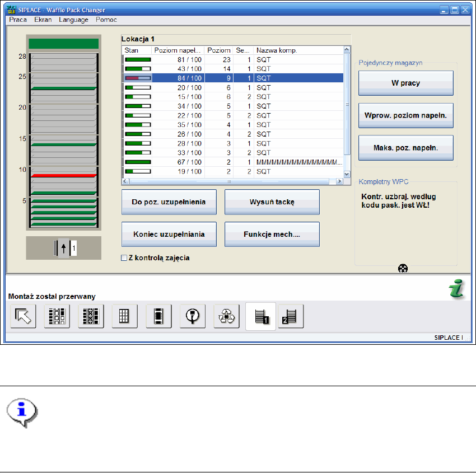Viewport: 476px width, 473px height.
Task: Minimize the Waffle Pack Changer window
Action: (x=444, y=10)
